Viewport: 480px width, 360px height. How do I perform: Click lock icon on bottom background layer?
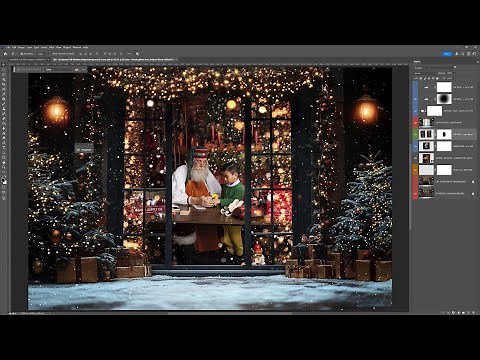pyautogui.click(x=473, y=194)
